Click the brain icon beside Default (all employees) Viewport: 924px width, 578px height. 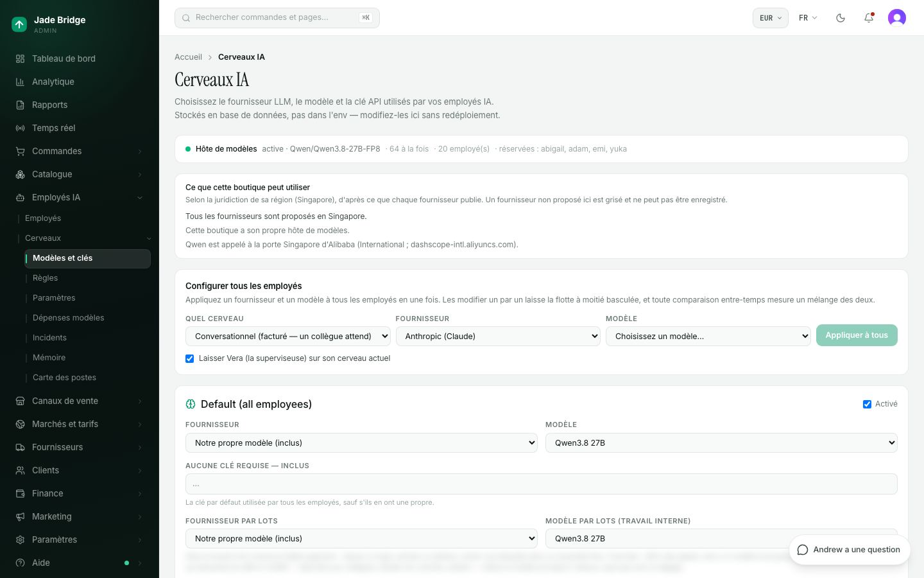[x=191, y=404]
